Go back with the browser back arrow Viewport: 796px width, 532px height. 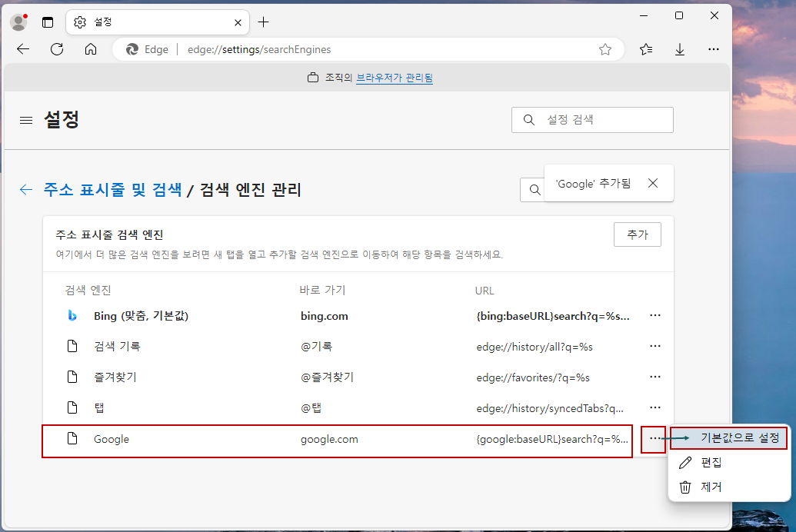23,49
